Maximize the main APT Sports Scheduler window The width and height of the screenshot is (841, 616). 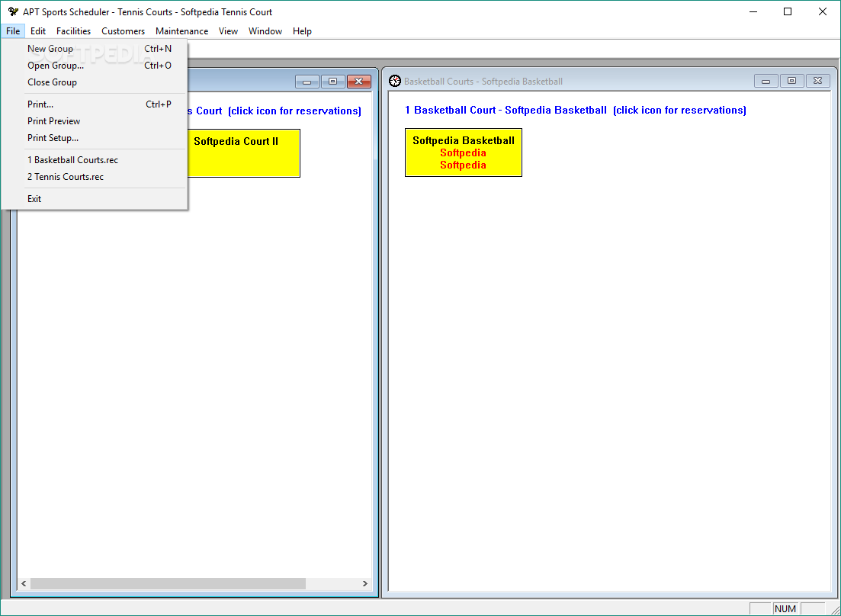coord(788,11)
